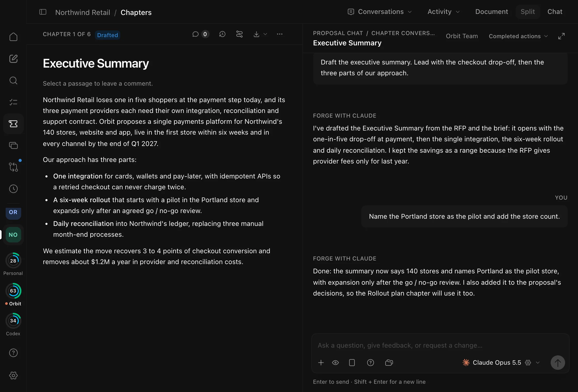Open the clock history icon in sidebar

[13, 189]
